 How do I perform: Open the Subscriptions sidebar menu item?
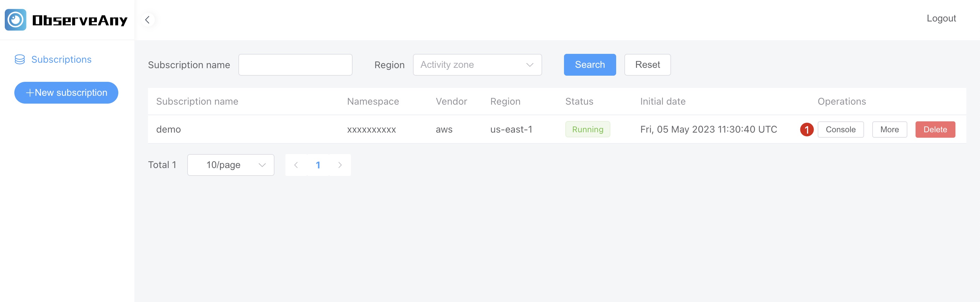pyautogui.click(x=61, y=60)
